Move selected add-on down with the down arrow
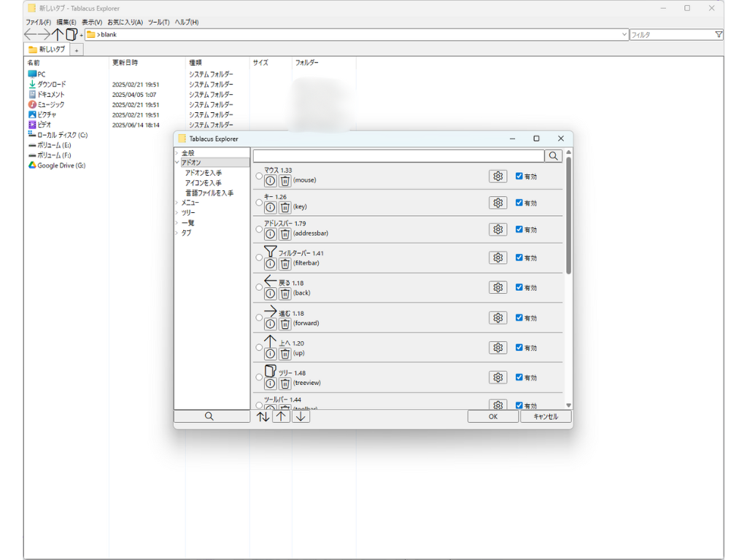 pos(301,416)
